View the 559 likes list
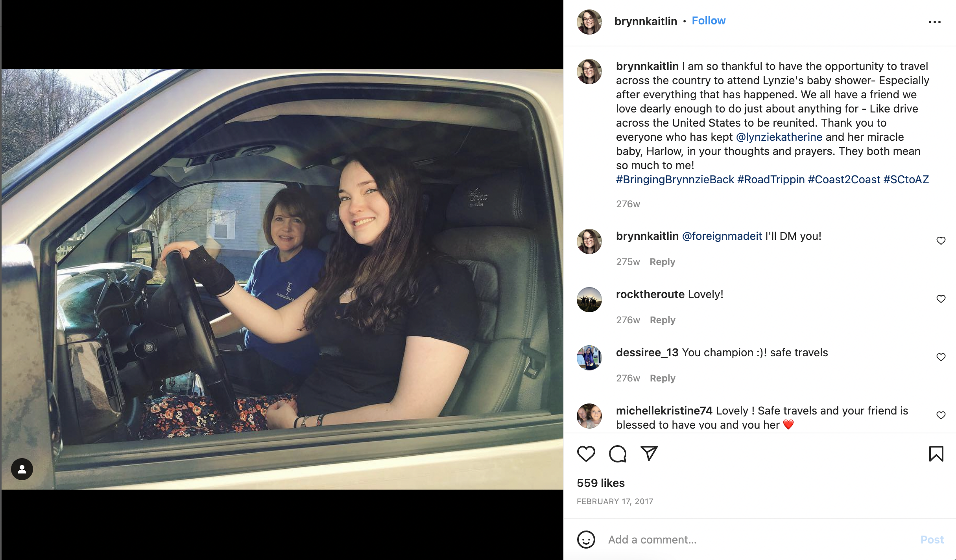 coord(601,483)
